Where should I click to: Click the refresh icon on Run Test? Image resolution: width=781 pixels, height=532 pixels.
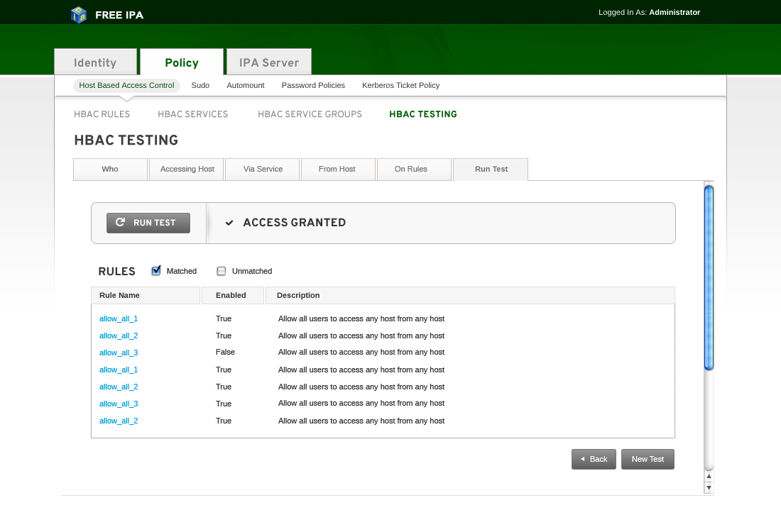pos(121,222)
